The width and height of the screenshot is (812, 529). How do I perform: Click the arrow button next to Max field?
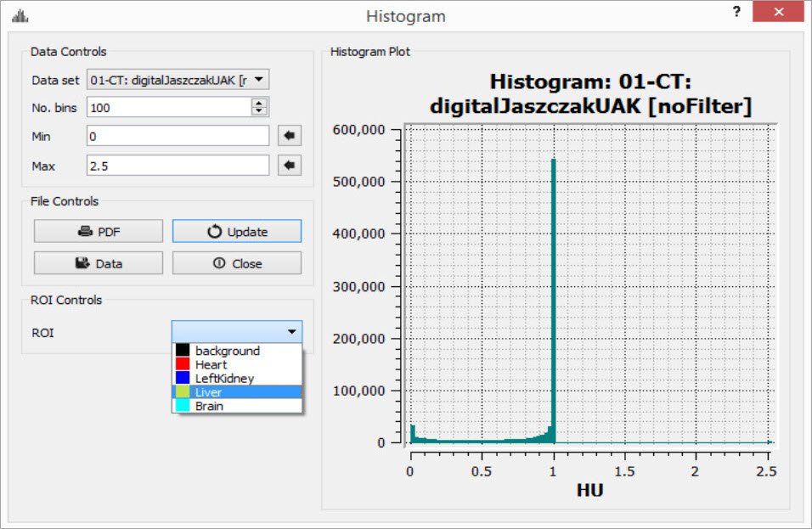pyautogui.click(x=289, y=165)
